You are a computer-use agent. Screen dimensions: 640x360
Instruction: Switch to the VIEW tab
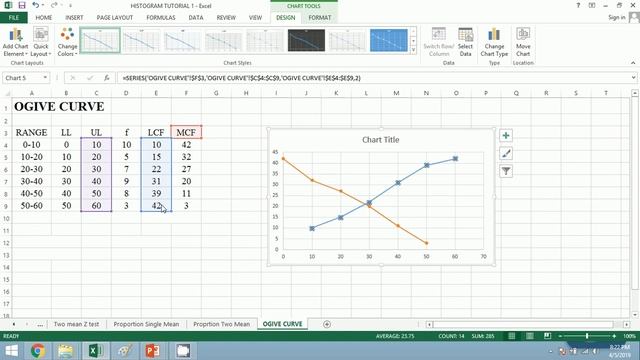coord(256,18)
